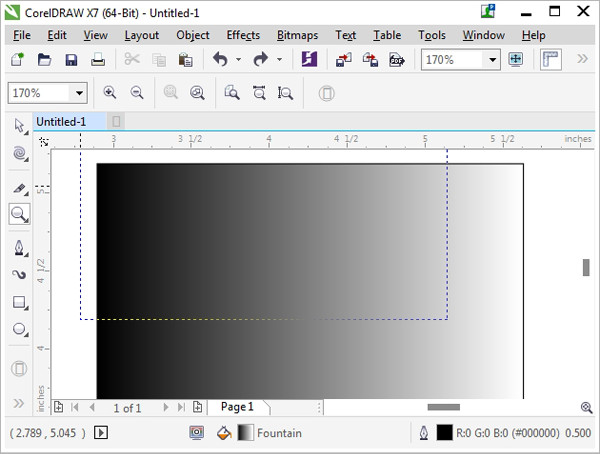Go to the last page
The width and height of the screenshot is (600, 454).
click(x=181, y=407)
